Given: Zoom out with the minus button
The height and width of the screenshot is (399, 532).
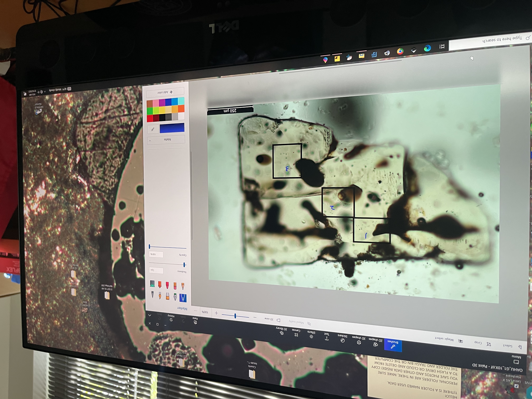Looking at the screenshot, I should [x=255, y=317].
